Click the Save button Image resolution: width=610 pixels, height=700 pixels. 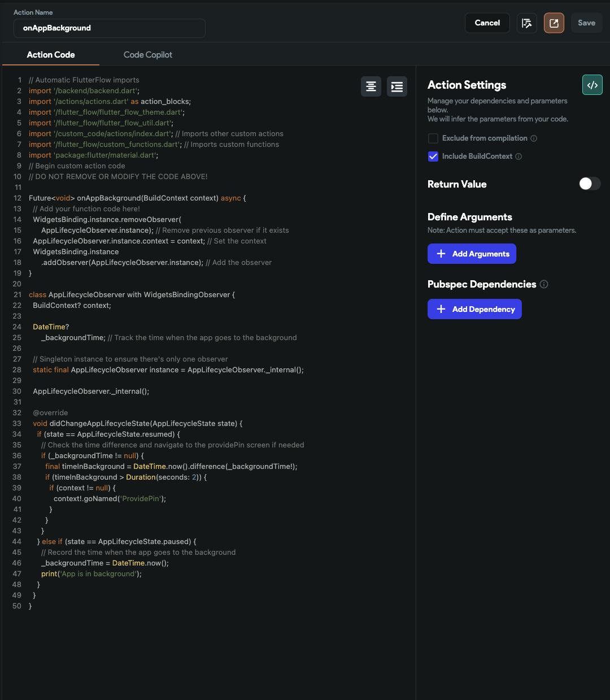click(x=586, y=23)
